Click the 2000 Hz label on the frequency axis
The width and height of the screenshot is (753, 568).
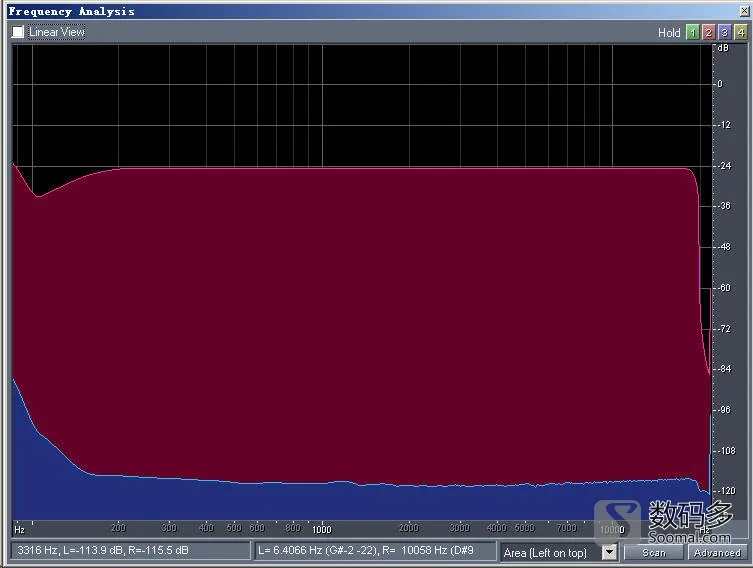point(409,528)
